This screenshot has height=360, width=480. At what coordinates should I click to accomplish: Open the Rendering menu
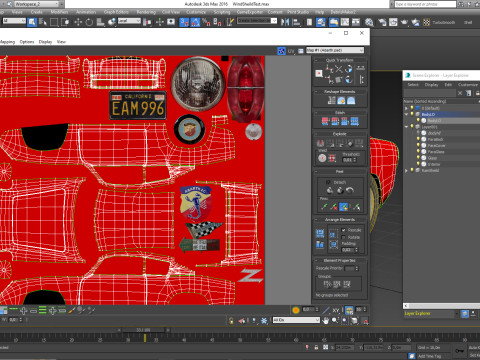(x=146, y=12)
